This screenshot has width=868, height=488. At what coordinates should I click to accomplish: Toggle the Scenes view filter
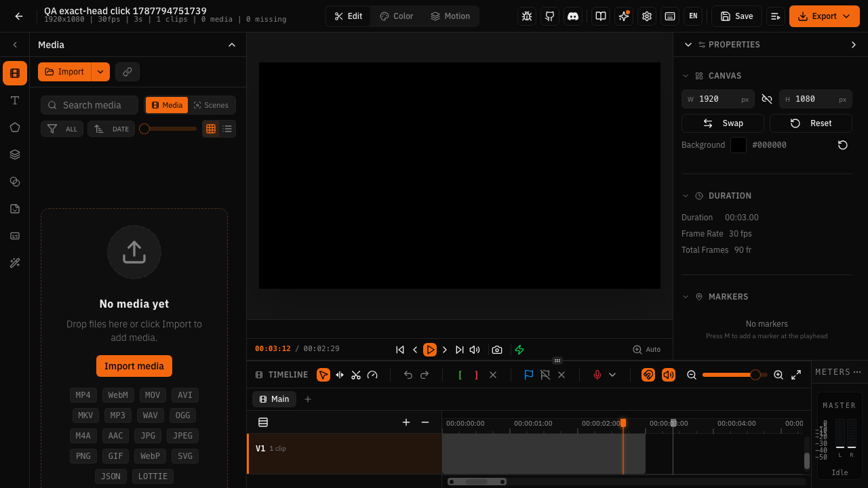211,105
